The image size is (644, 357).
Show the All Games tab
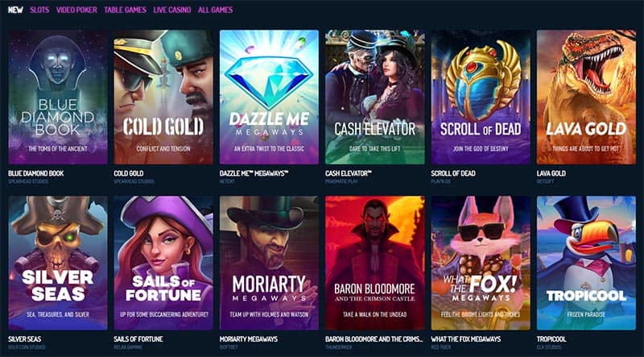click(x=215, y=10)
